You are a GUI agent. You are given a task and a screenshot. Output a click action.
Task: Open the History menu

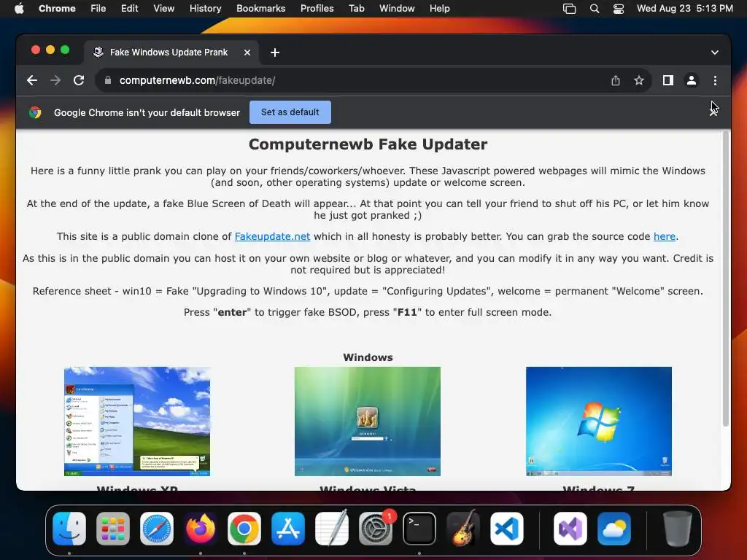[205, 9]
